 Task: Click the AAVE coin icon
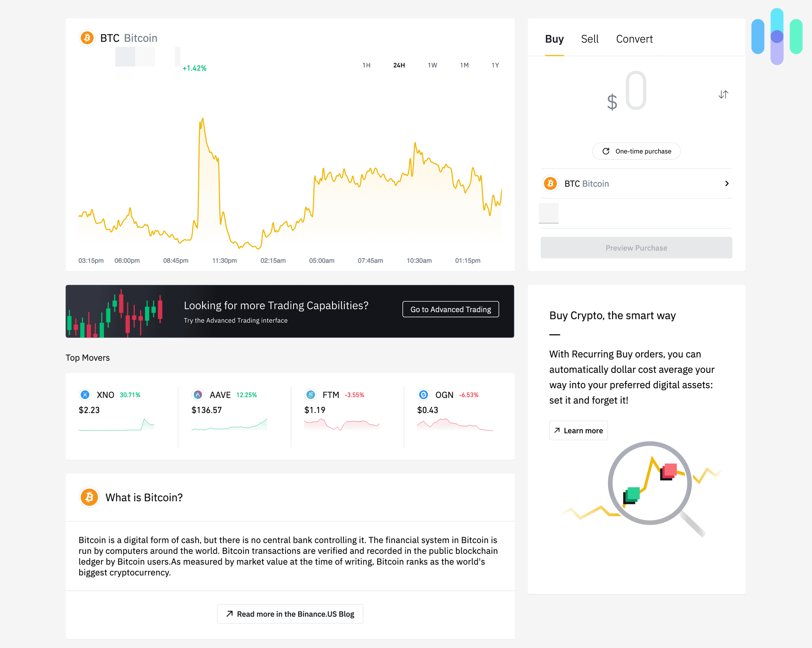coord(197,395)
